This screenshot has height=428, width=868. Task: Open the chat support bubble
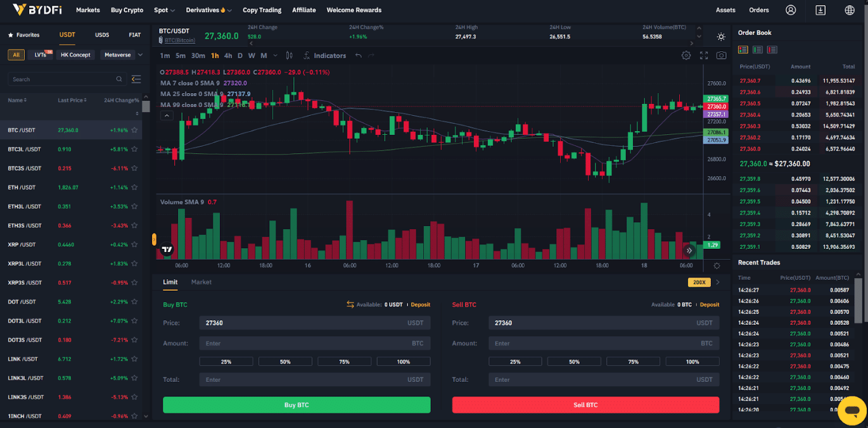click(852, 410)
